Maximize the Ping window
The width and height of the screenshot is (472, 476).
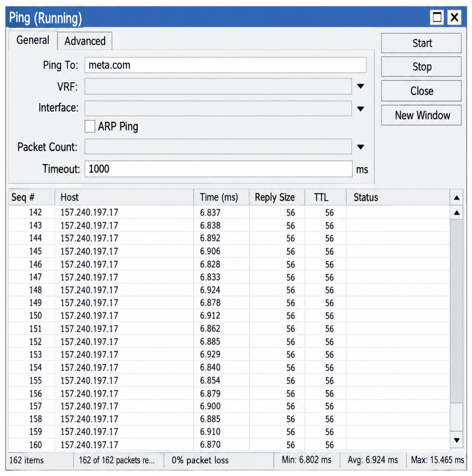[x=437, y=17]
